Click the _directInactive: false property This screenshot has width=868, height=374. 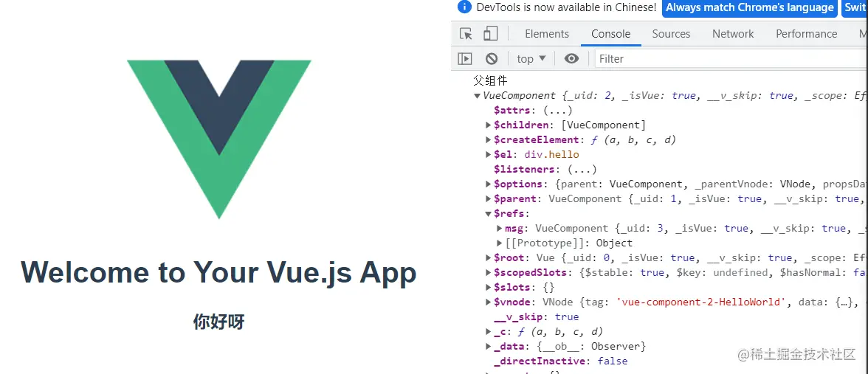tap(561, 361)
